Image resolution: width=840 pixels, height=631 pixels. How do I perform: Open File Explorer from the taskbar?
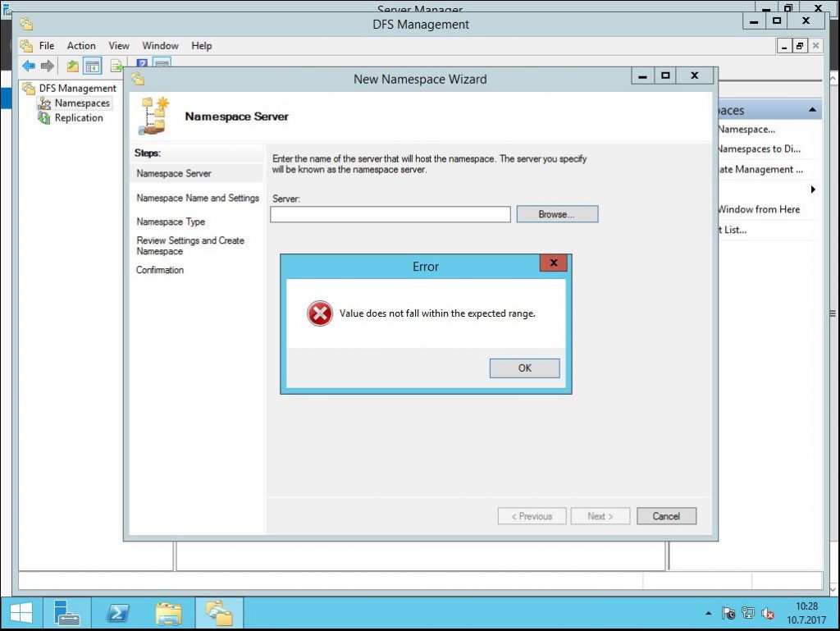click(169, 613)
